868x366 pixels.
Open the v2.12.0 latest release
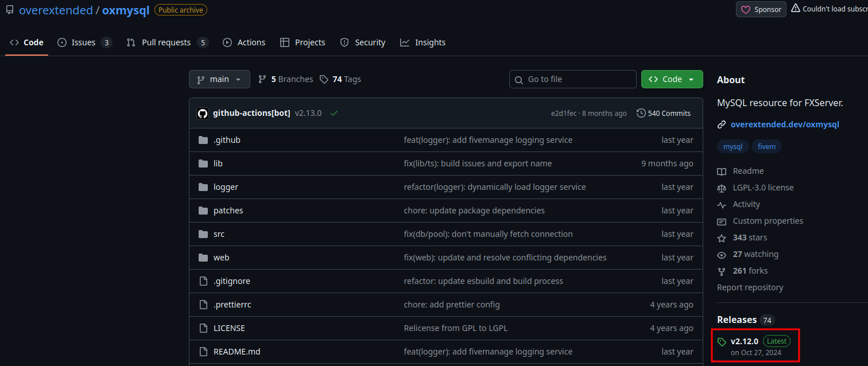[744, 341]
